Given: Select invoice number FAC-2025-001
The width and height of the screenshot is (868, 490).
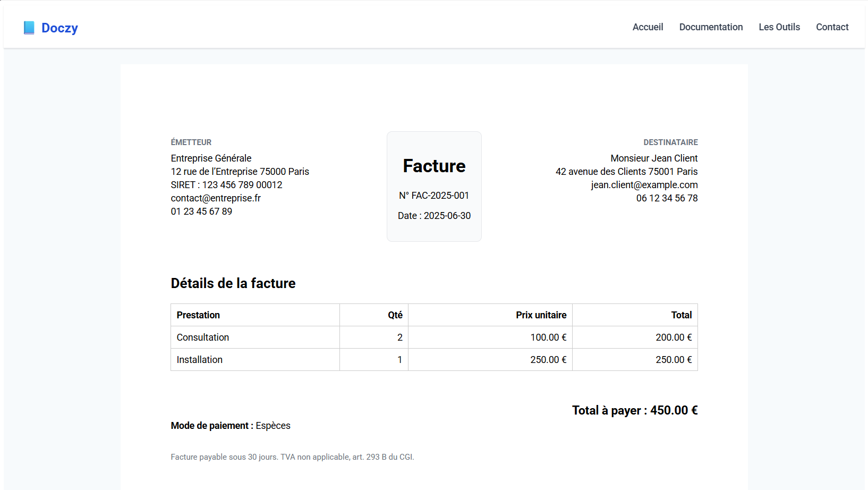Looking at the screenshot, I should 434,196.
